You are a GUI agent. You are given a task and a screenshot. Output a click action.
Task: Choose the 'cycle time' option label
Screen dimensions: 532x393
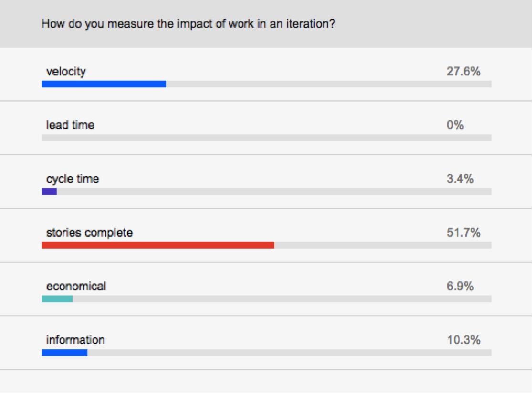tap(73, 179)
